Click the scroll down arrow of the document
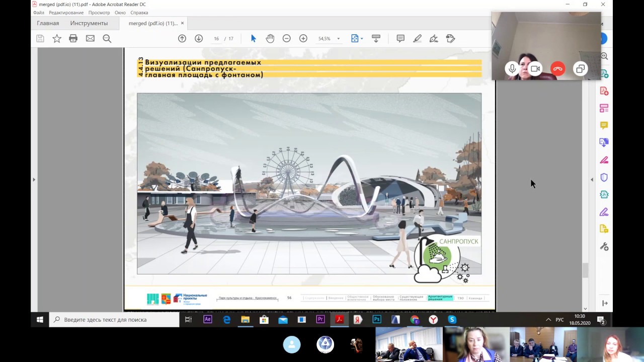Screen dimensions: 644x362 click(x=585, y=309)
